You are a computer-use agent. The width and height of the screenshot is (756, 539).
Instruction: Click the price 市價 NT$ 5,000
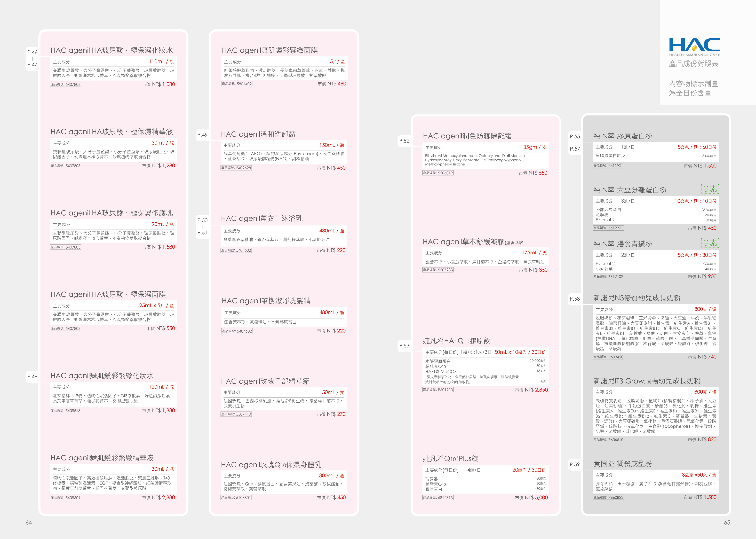pos(531,497)
